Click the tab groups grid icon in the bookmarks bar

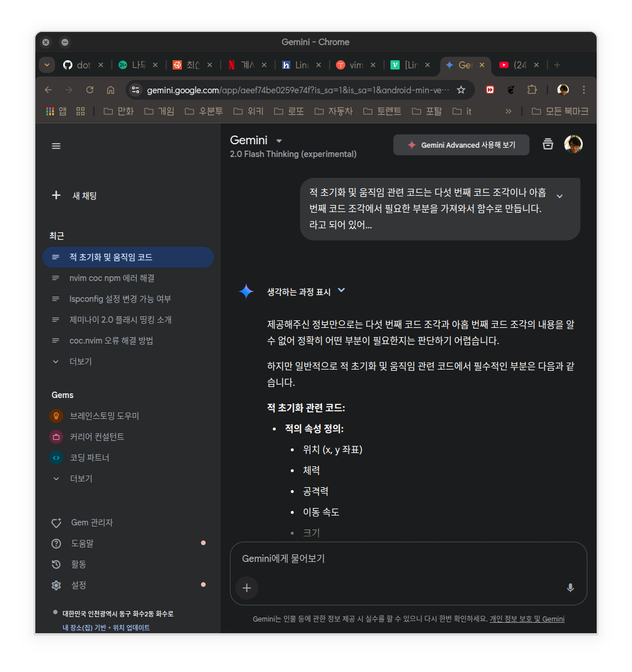click(x=81, y=111)
